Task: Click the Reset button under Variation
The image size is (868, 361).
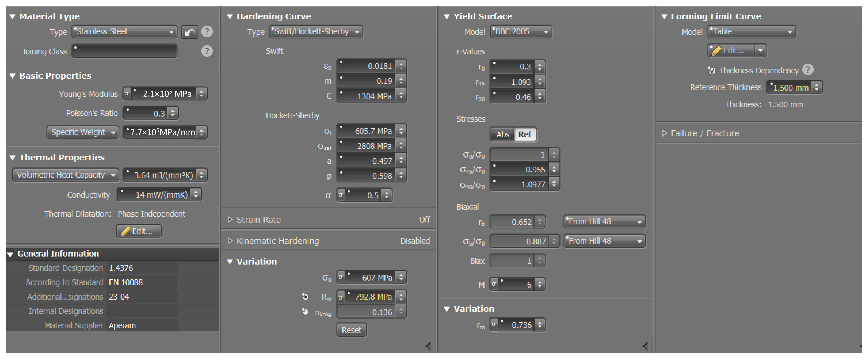Action: click(x=351, y=330)
